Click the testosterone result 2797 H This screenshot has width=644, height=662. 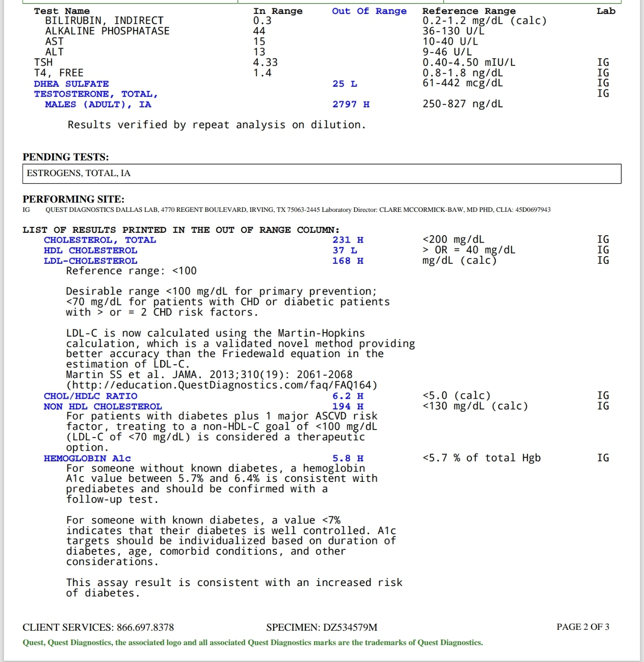[351, 105]
